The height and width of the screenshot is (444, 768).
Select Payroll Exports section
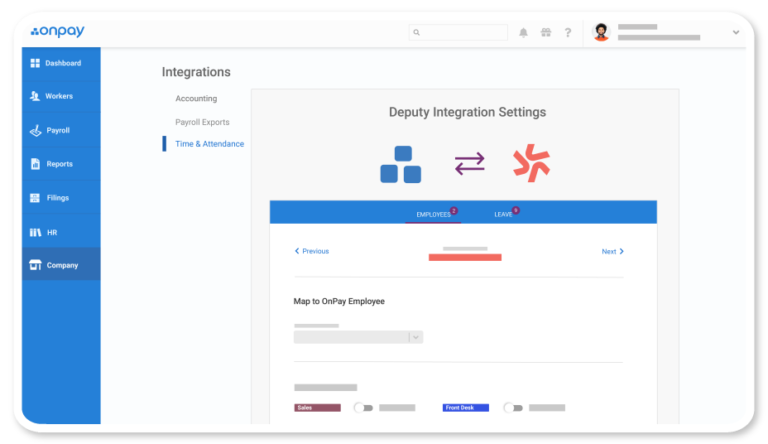(x=202, y=122)
